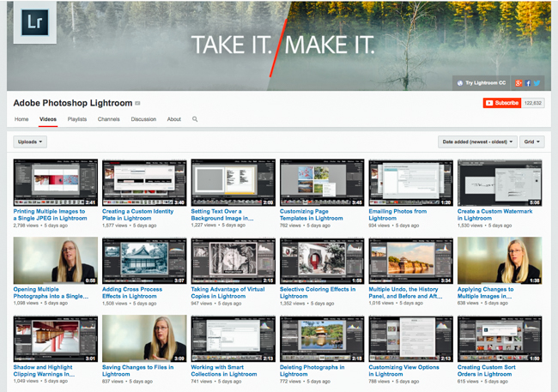Image resolution: width=558 pixels, height=392 pixels.
Task: Click the Adobe Photoshop Lightroom channel name
Action: (73, 103)
